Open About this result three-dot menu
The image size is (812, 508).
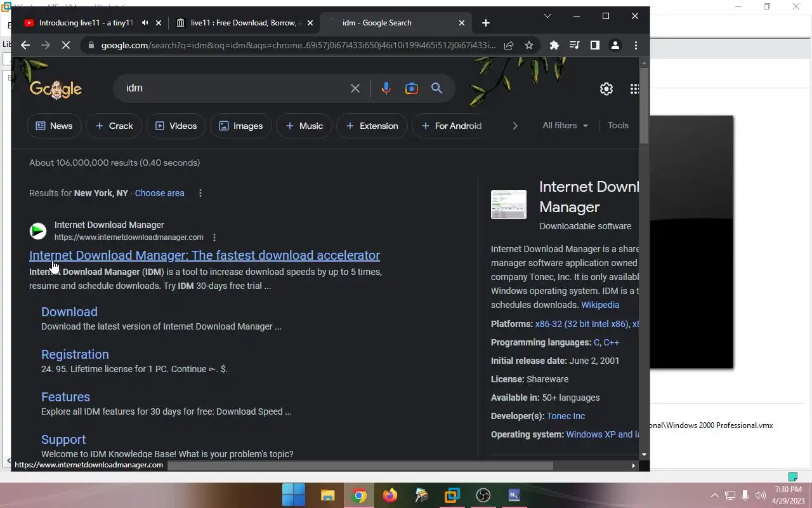(x=214, y=237)
